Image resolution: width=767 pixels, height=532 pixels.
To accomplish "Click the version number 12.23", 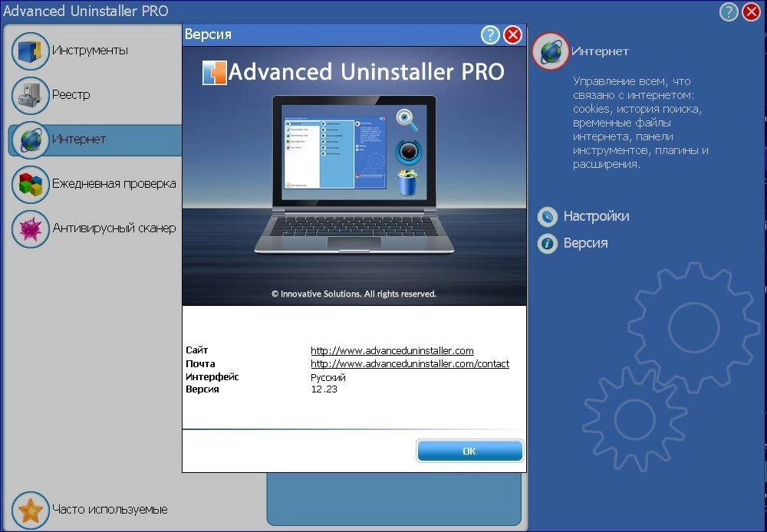I will (x=324, y=389).
